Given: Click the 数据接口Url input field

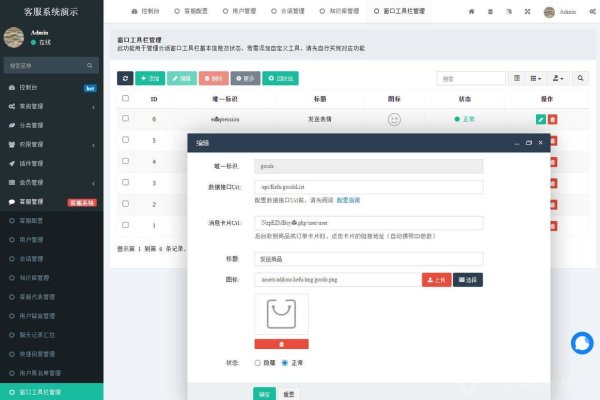Looking at the screenshot, I should point(368,187).
